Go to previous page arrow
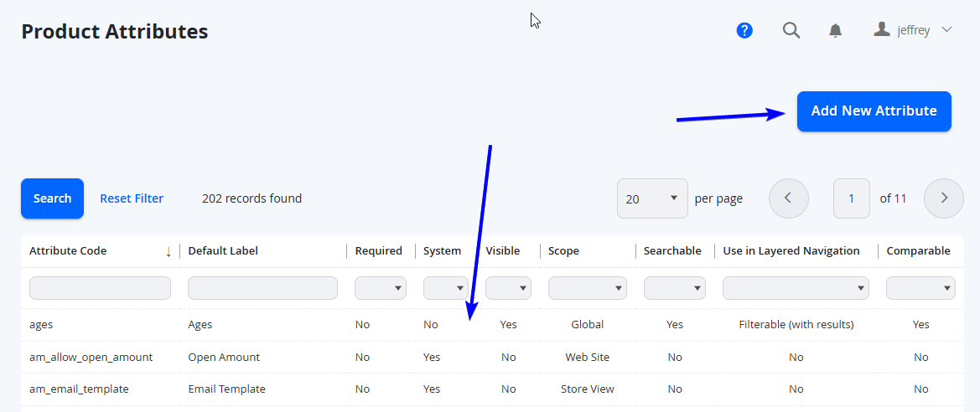 (788, 198)
